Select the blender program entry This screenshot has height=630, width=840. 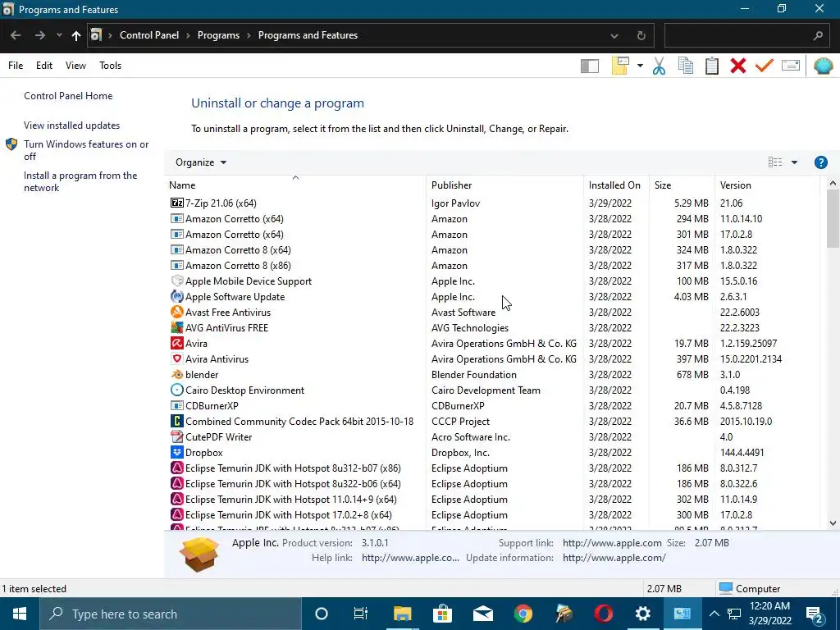tap(492, 374)
